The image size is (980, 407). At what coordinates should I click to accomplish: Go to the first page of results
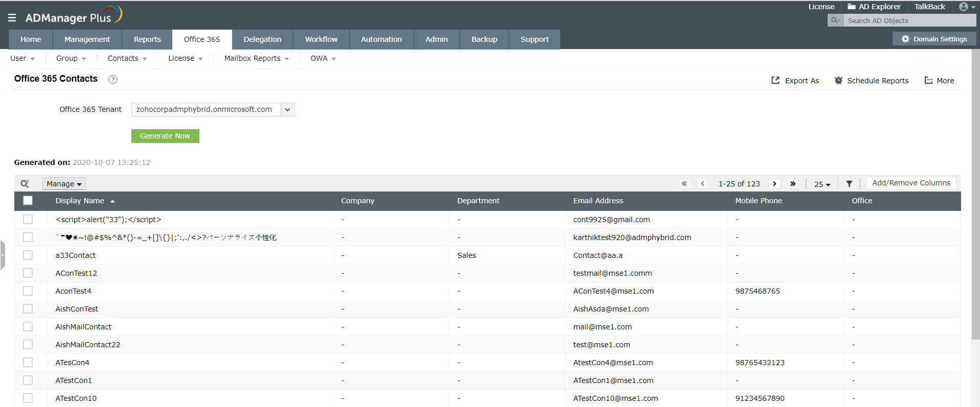click(x=684, y=184)
